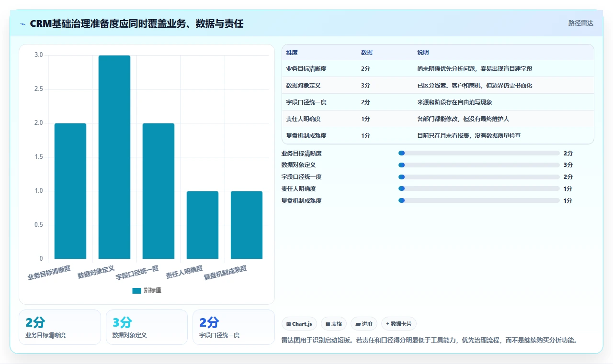Click the Chart.js tag chip
This screenshot has width=613, height=364.
pos(299,324)
